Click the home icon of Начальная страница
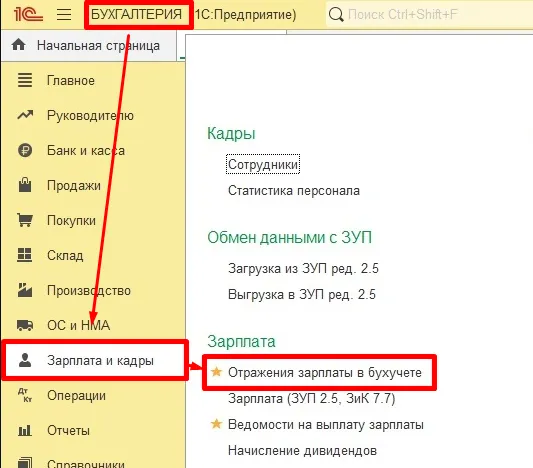Screen dimensions: 533x468 (18, 45)
